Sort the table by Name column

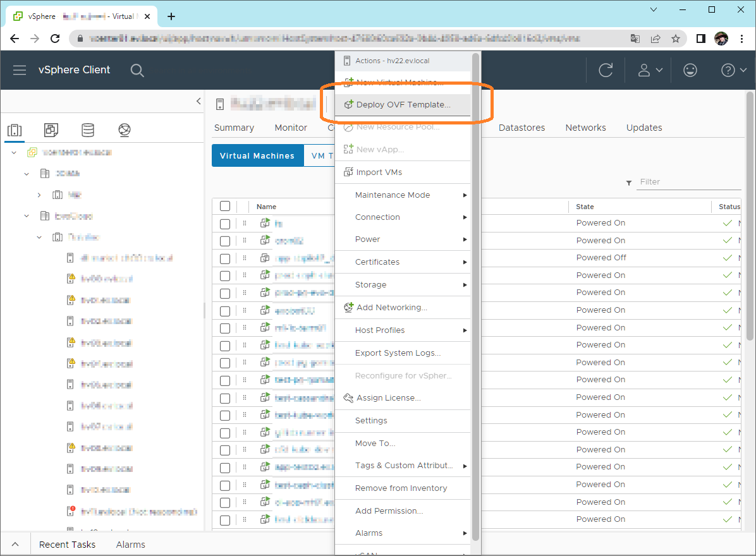pos(266,207)
